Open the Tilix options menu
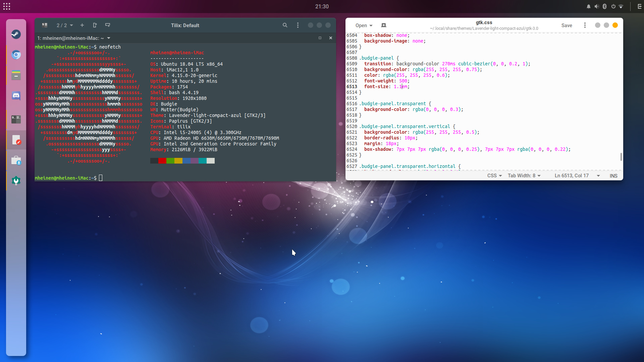 298,25
